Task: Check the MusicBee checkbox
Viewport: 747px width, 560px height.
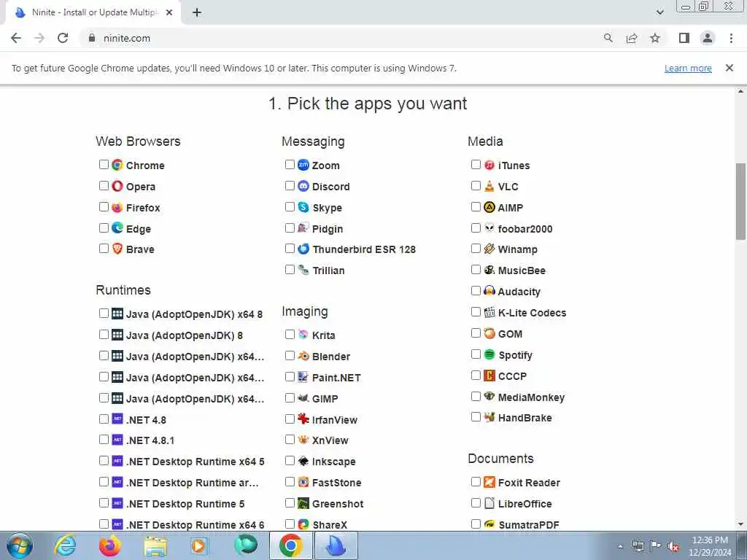Action: (476, 270)
